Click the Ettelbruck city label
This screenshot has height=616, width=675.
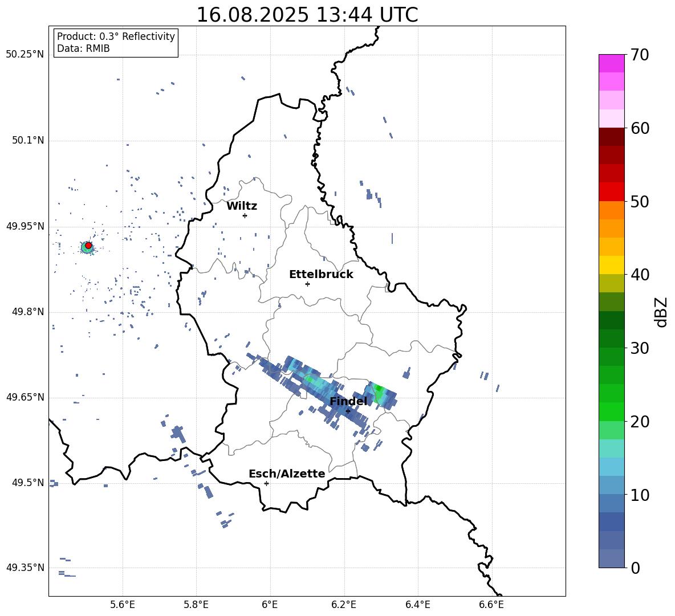[321, 275]
